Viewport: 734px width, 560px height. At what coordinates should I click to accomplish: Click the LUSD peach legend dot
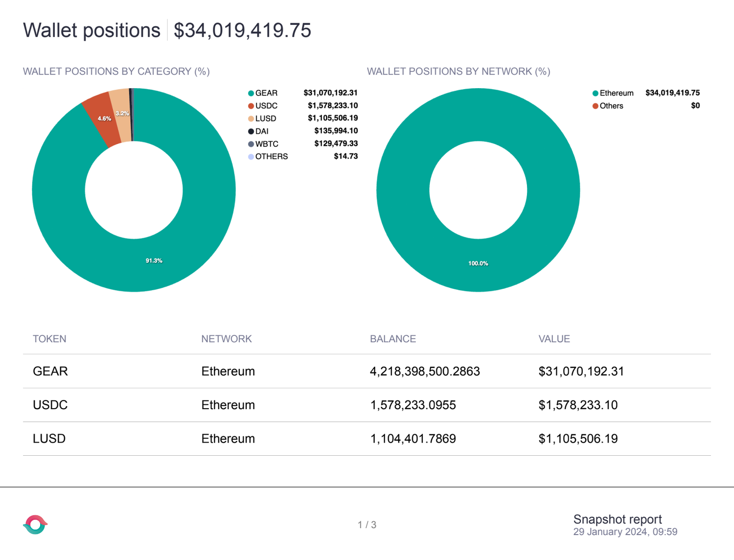coord(251,118)
